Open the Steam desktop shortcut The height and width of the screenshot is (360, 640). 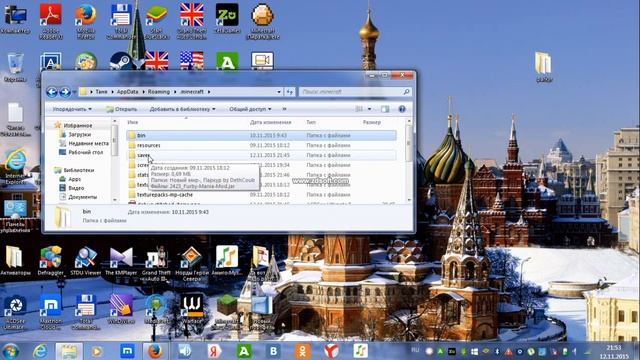[121, 61]
